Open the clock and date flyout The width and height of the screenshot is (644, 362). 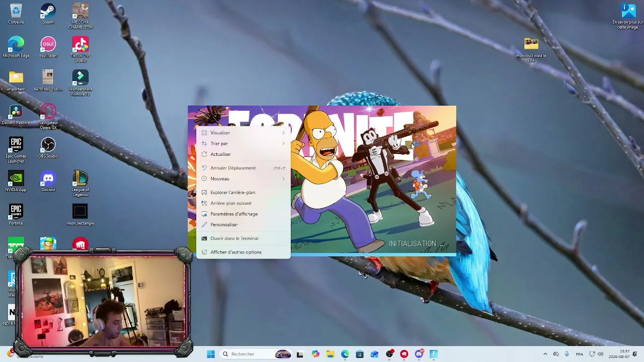620,354
